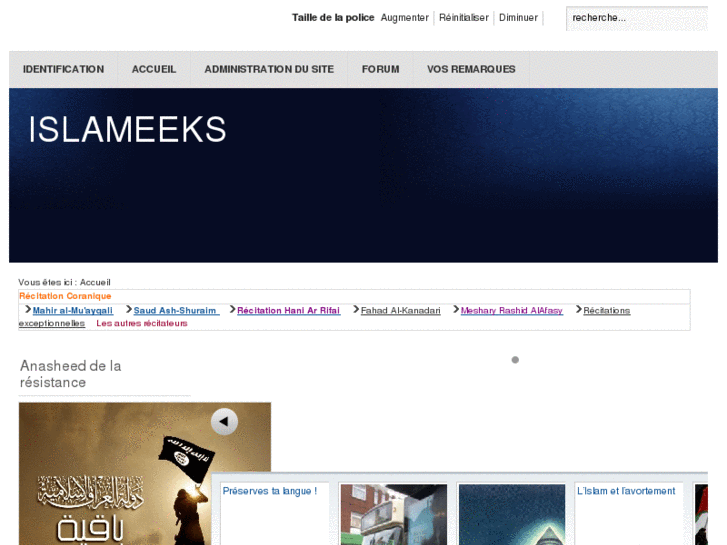
Task: Open the Meshary Rashid AlAfasy link
Action: point(511,311)
